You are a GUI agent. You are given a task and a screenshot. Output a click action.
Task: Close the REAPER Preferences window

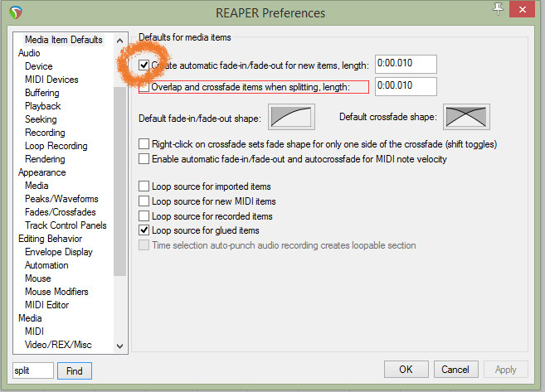522,9
